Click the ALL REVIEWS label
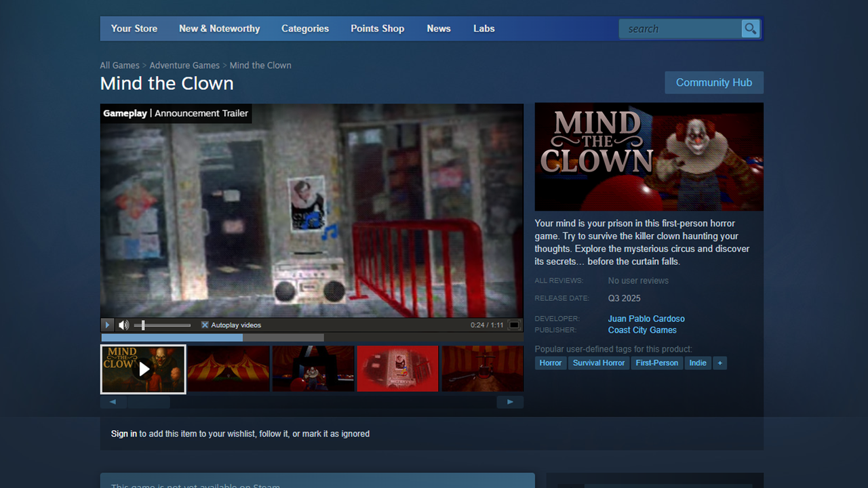Image resolution: width=868 pixels, height=488 pixels. 559,281
